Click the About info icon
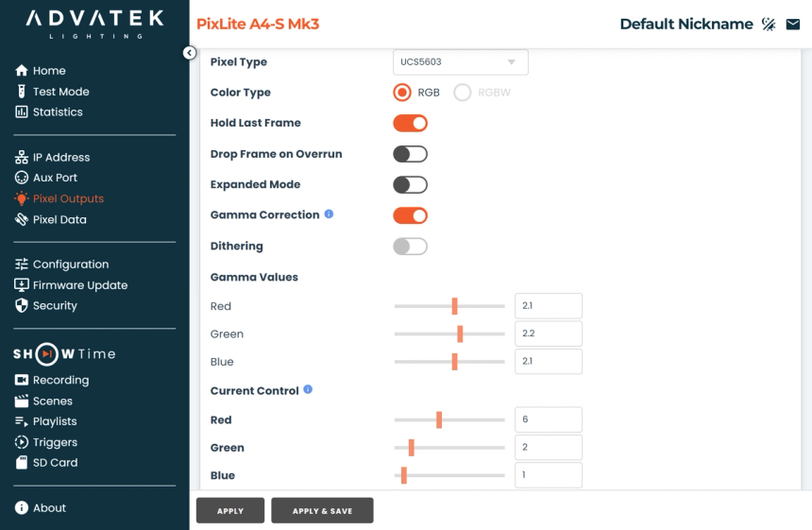The image size is (812, 530). pos(21,507)
